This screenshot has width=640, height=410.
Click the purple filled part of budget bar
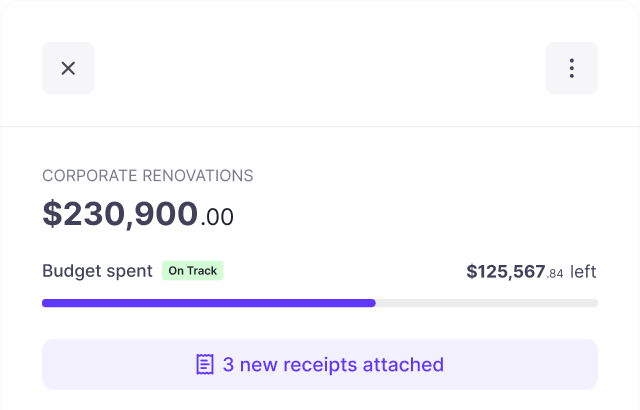coord(209,303)
